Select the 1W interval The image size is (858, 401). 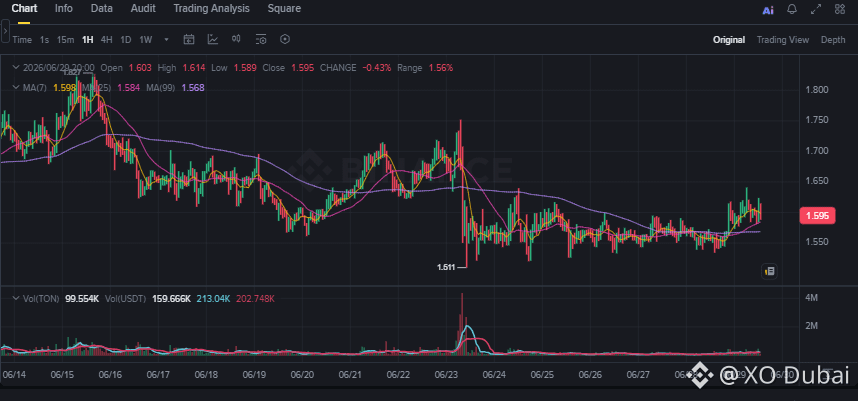point(146,40)
